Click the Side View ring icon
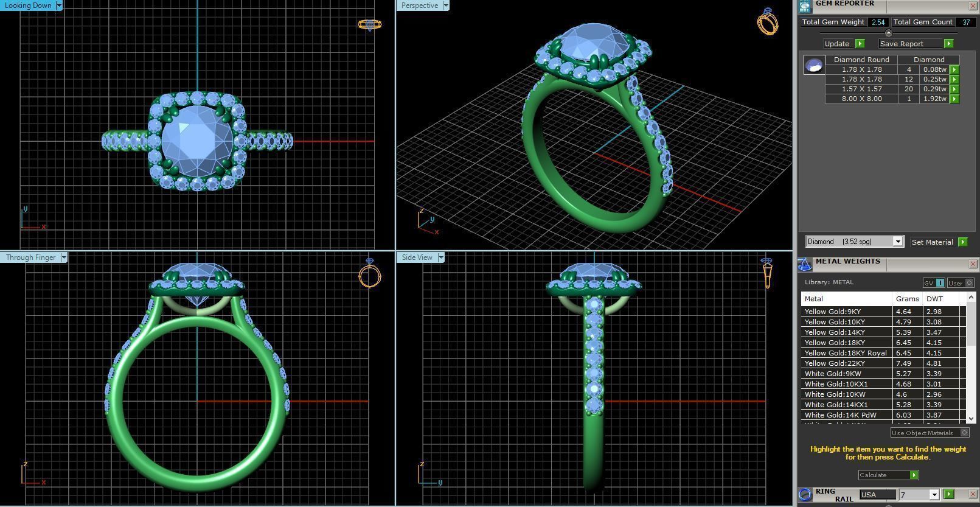This screenshot has width=980, height=507. click(x=767, y=273)
